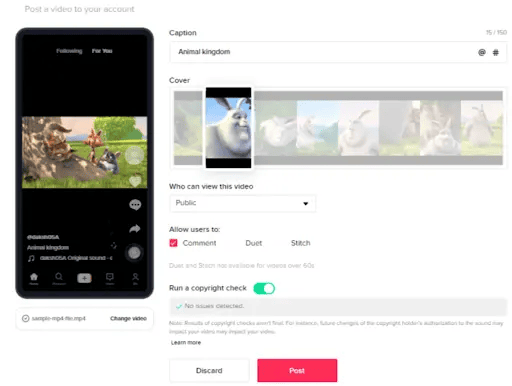
Task: Switch to Following tab in preview
Action: [x=69, y=51]
